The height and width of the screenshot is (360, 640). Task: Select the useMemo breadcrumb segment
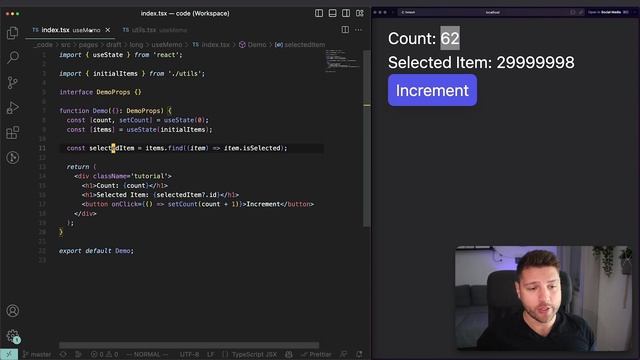(x=167, y=44)
